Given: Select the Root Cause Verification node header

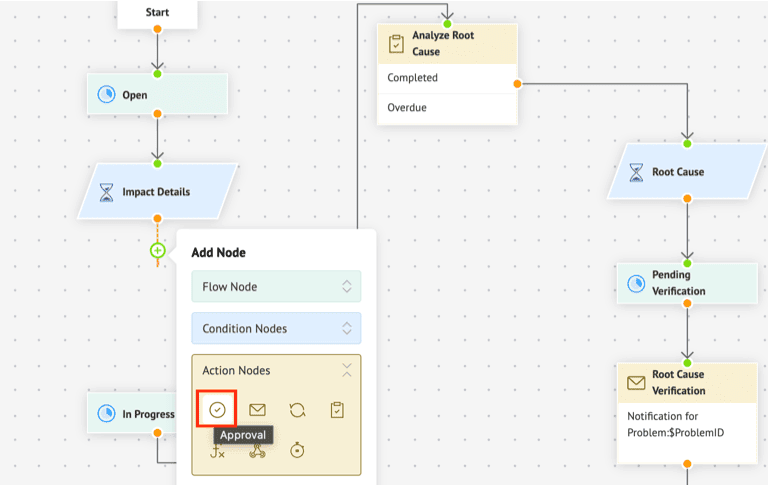Looking at the screenshot, I should click(687, 383).
